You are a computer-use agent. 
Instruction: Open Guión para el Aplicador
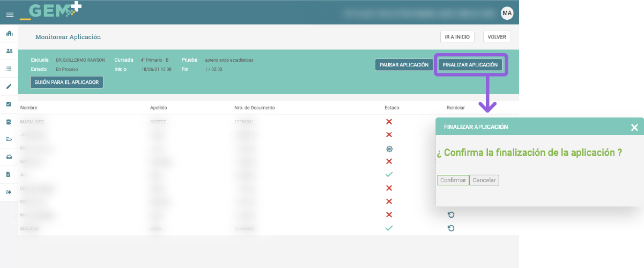66,82
